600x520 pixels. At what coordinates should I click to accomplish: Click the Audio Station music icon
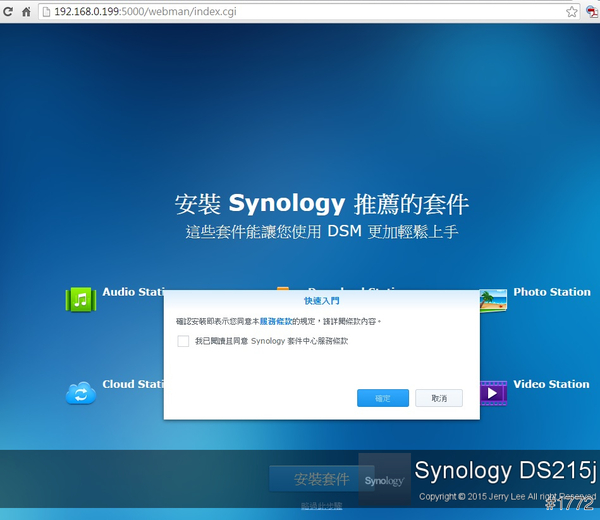click(81, 299)
